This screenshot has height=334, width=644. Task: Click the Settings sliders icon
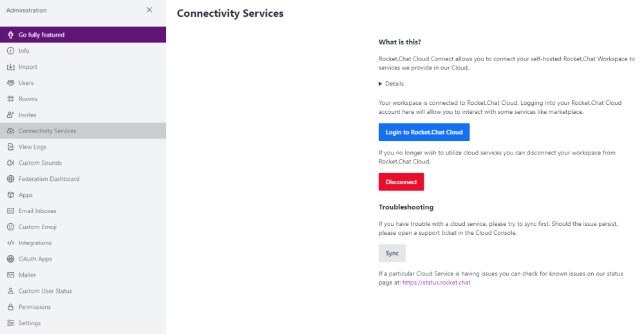tap(11, 323)
